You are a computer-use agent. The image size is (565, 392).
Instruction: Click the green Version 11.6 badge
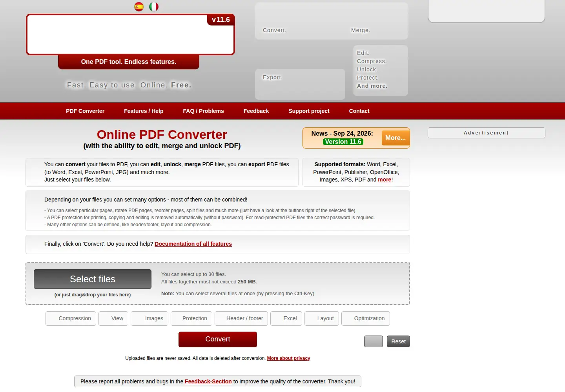coord(343,142)
